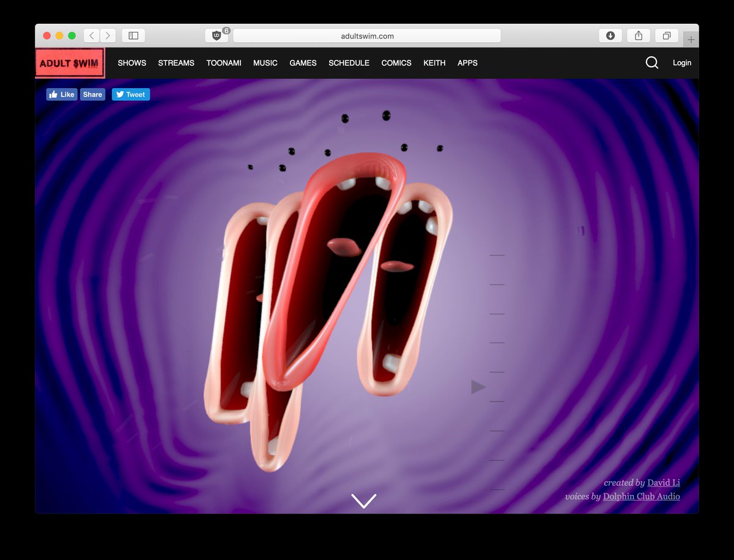Open the COMICS section
734x560 pixels.
point(396,63)
